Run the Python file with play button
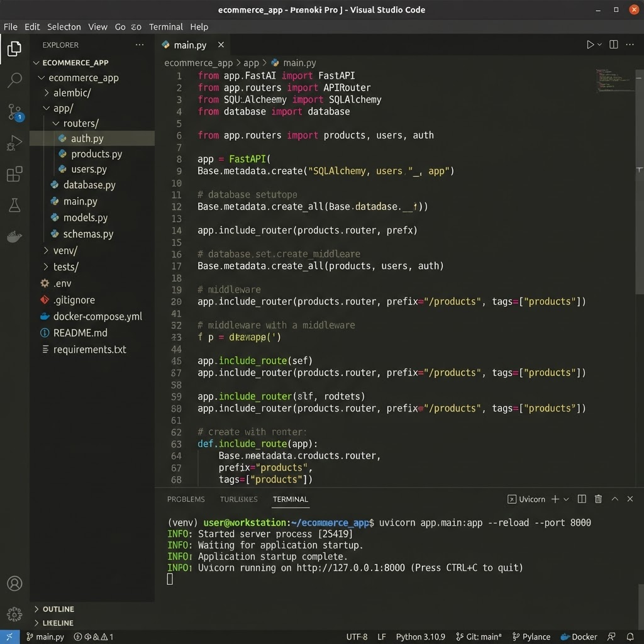 590,45
